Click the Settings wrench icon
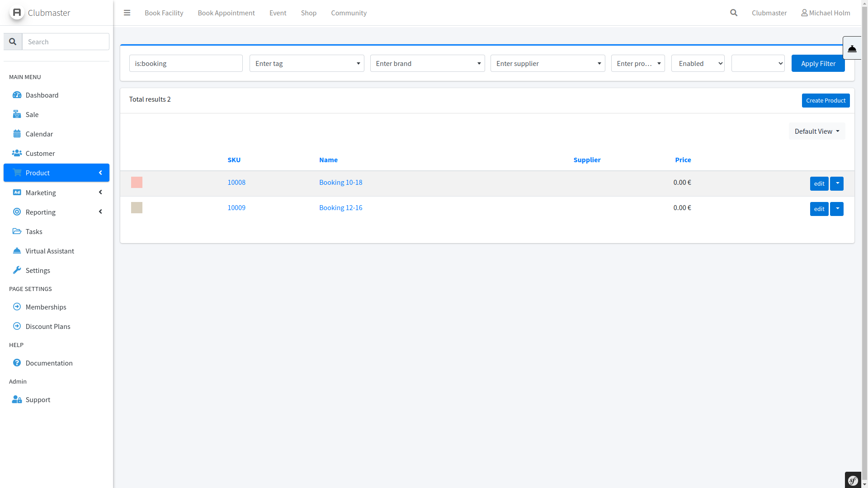868x488 pixels. 17,270
